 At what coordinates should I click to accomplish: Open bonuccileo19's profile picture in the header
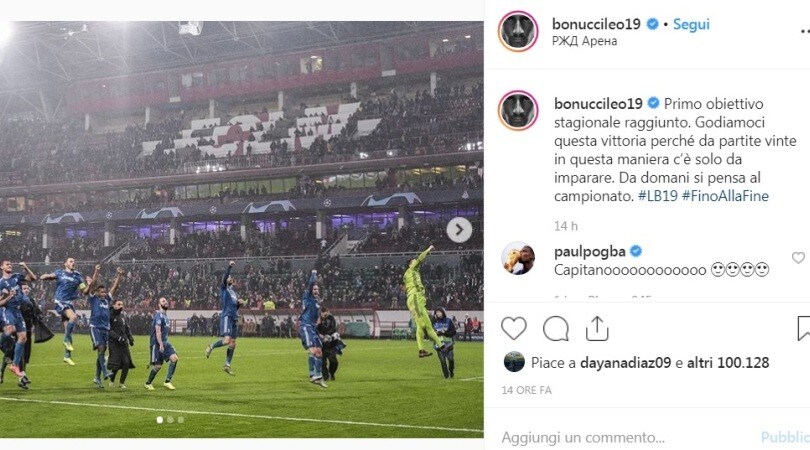click(x=518, y=31)
